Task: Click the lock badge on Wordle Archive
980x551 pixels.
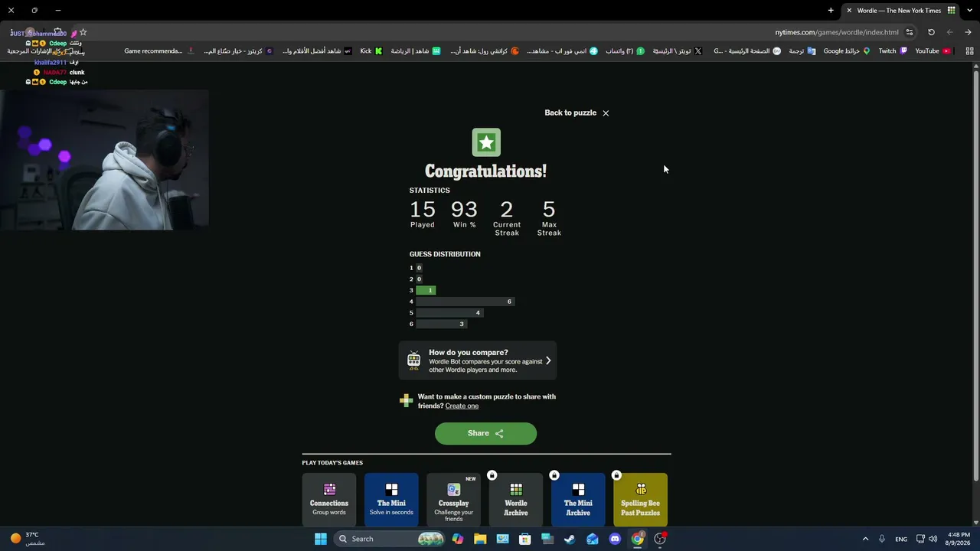Action: click(492, 475)
